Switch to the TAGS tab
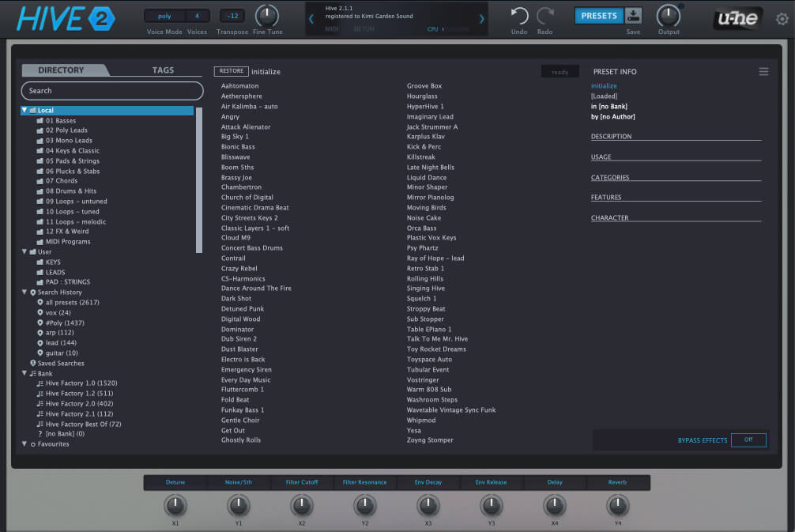Image resolution: width=795 pixels, height=532 pixels. (x=162, y=70)
